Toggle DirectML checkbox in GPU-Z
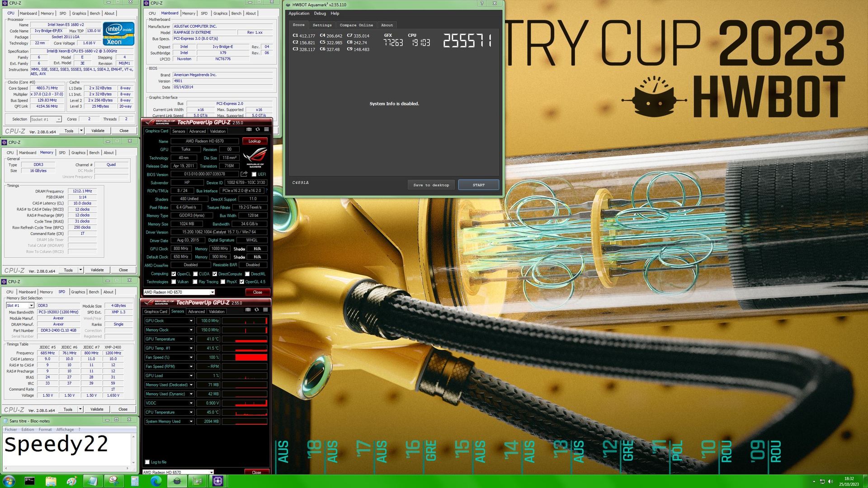 tap(247, 274)
